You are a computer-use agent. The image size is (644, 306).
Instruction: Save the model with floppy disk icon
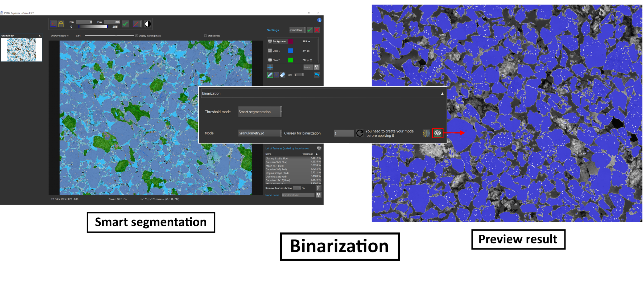pos(318,195)
